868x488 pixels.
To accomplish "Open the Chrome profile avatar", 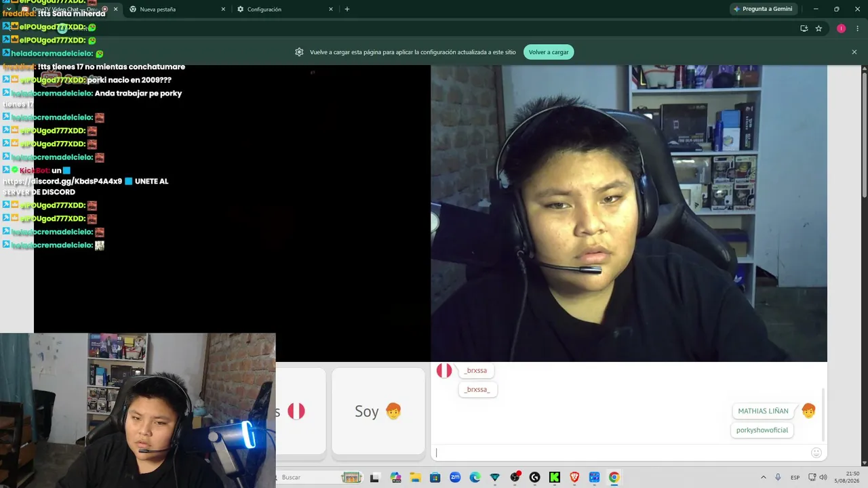I will tap(841, 28).
